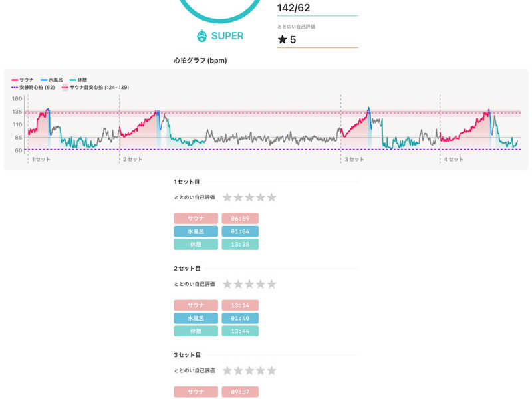Image resolution: width=532 pixels, height=399 pixels.
Task: Select fourth star in set 2 rating
Action: tap(261, 284)
